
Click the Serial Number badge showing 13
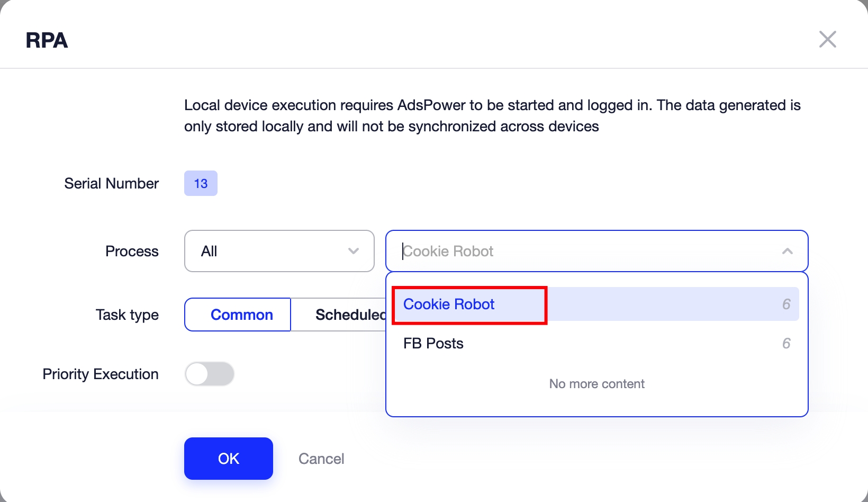pos(201,183)
